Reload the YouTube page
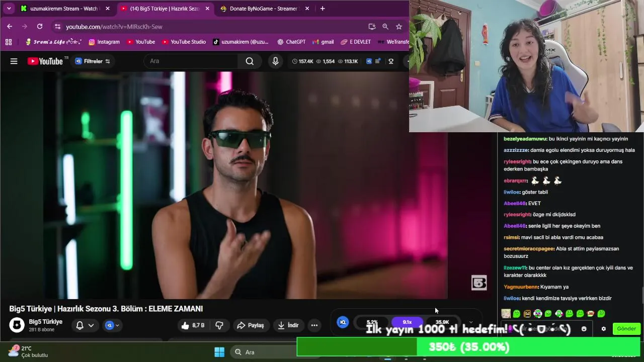Viewport: 644px width, 362px height. (x=40, y=26)
